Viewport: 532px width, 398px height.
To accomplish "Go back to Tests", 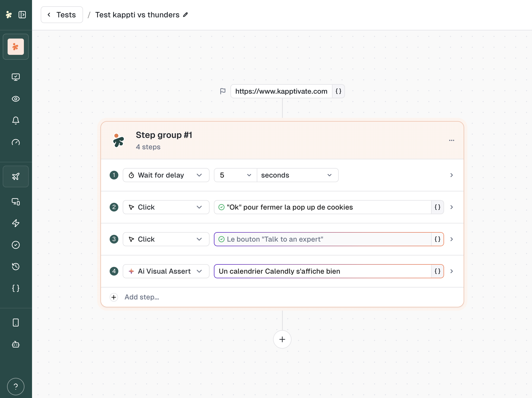I will pyautogui.click(x=62, y=15).
